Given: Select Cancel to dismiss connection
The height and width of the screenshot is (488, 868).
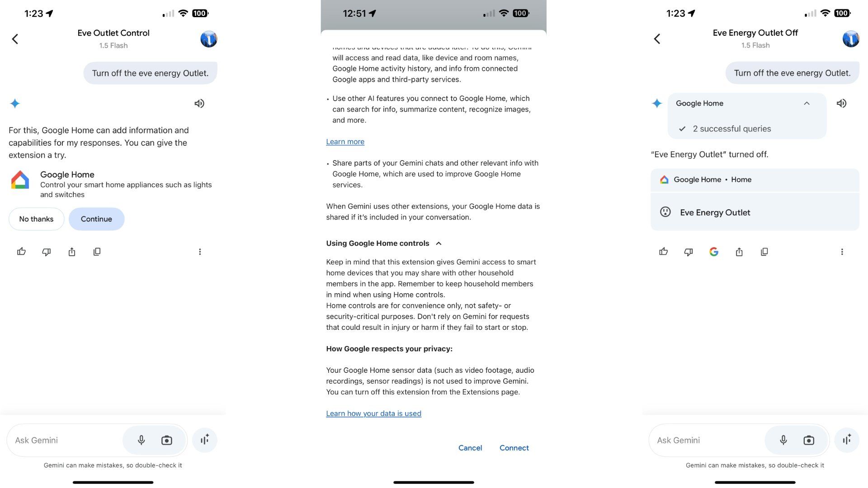Looking at the screenshot, I should [x=470, y=447].
